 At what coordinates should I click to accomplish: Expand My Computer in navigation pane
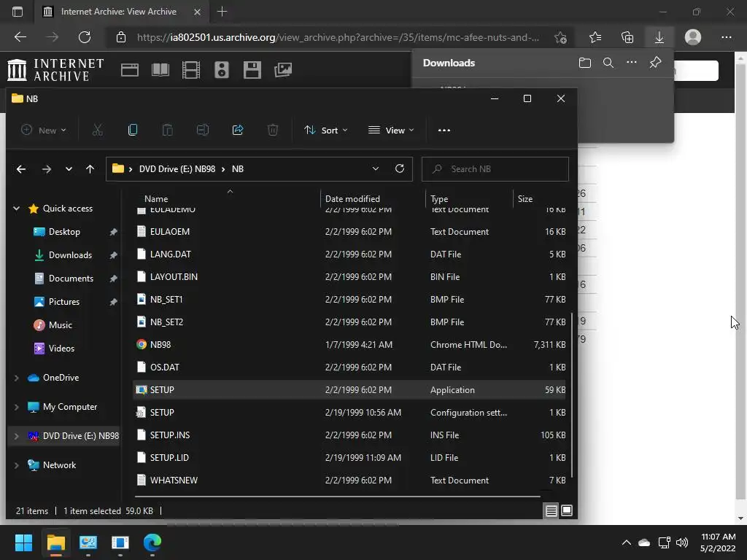(16, 407)
